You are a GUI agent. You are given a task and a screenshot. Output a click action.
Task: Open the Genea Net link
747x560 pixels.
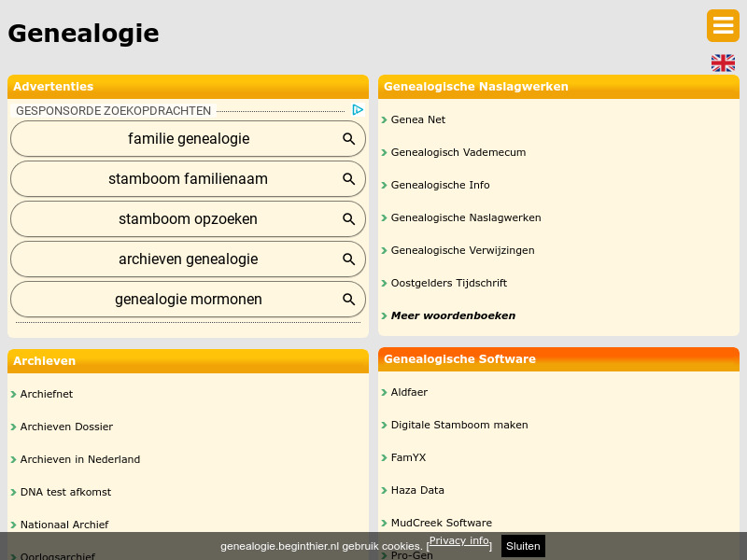(417, 120)
